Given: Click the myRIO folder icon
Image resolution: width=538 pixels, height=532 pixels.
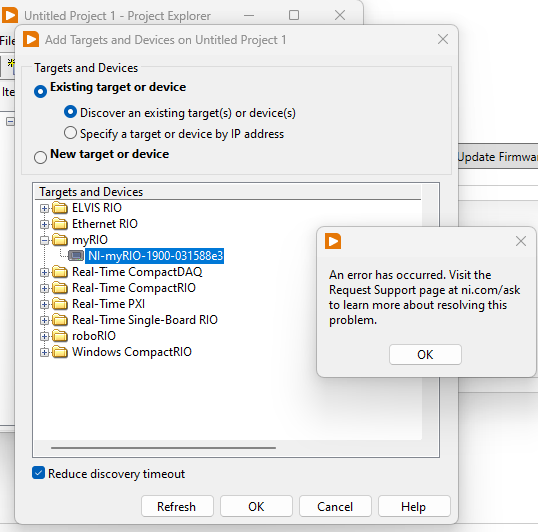Looking at the screenshot, I should [x=60, y=239].
